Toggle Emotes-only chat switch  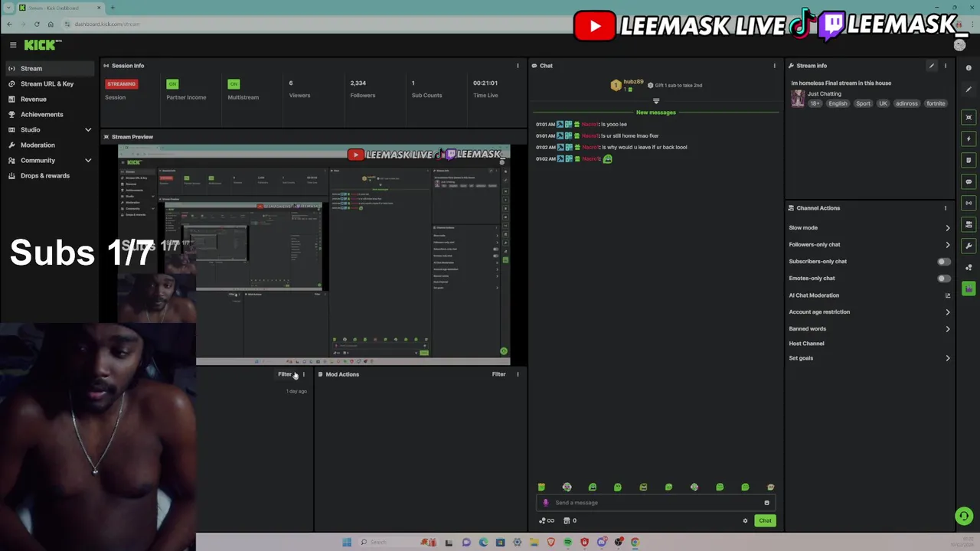point(944,278)
